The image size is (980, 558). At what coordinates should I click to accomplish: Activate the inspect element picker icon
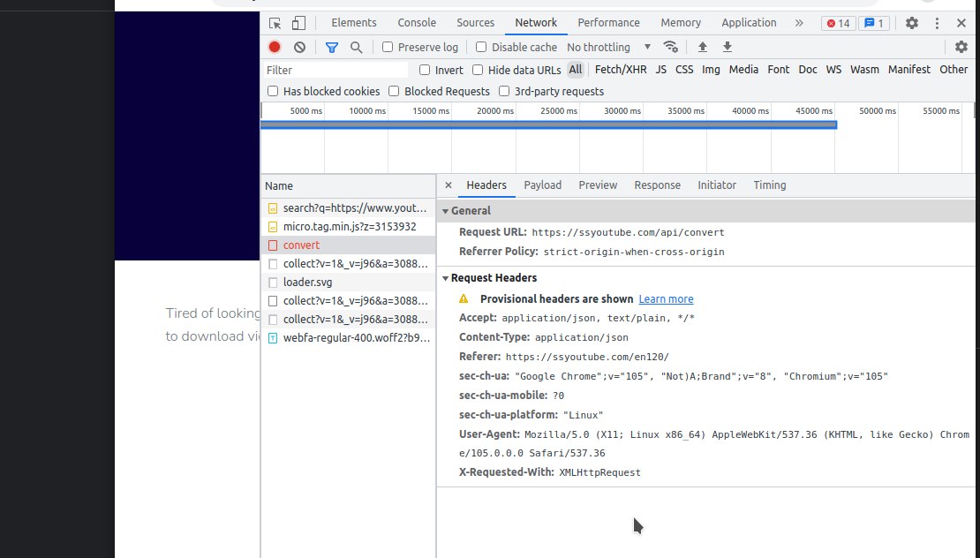coord(275,23)
